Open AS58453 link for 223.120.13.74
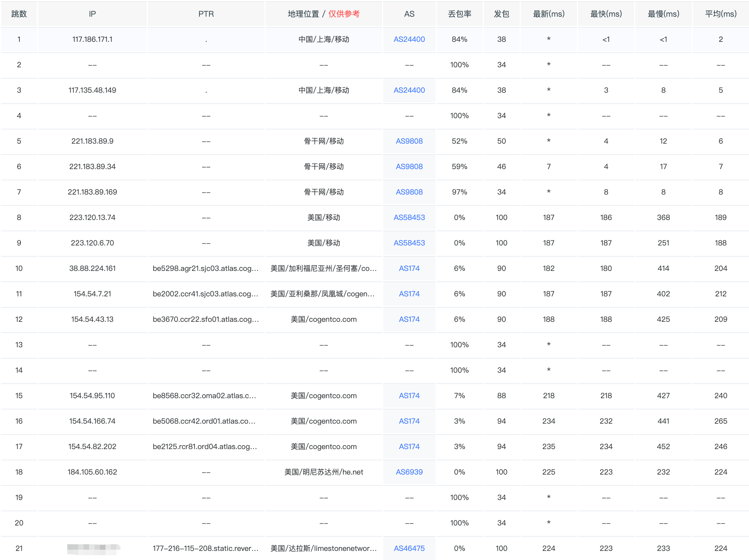749x560 pixels. (409, 217)
